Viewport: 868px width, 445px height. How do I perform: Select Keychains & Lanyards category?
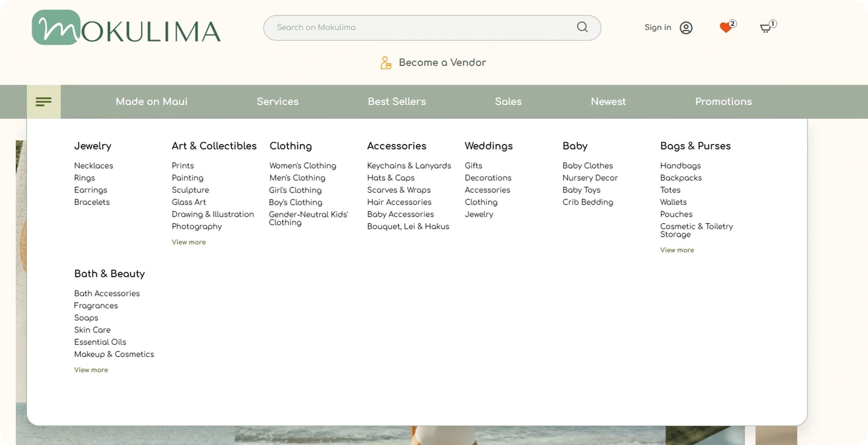click(x=409, y=166)
